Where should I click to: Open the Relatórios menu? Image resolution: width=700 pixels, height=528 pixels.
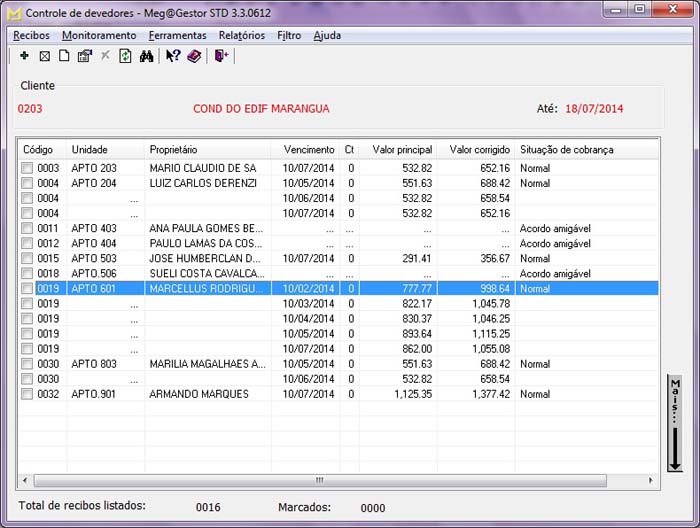click(x=241, y=35)
